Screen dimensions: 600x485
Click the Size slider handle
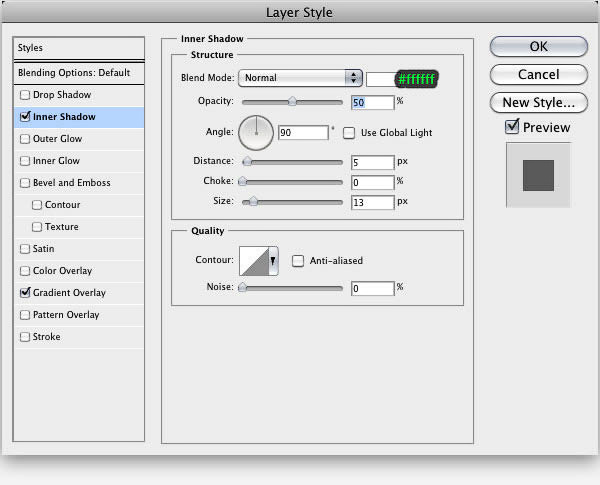(x=253, y=201)
